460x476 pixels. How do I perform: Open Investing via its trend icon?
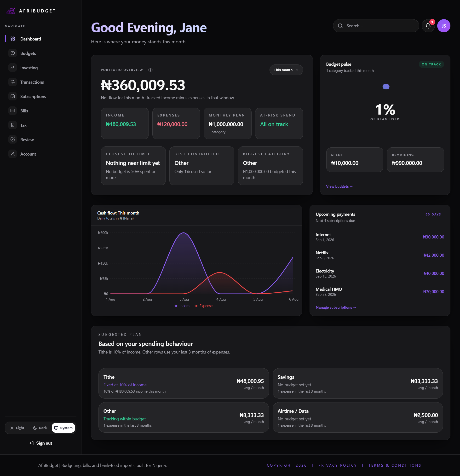click(x=13, y=68)
